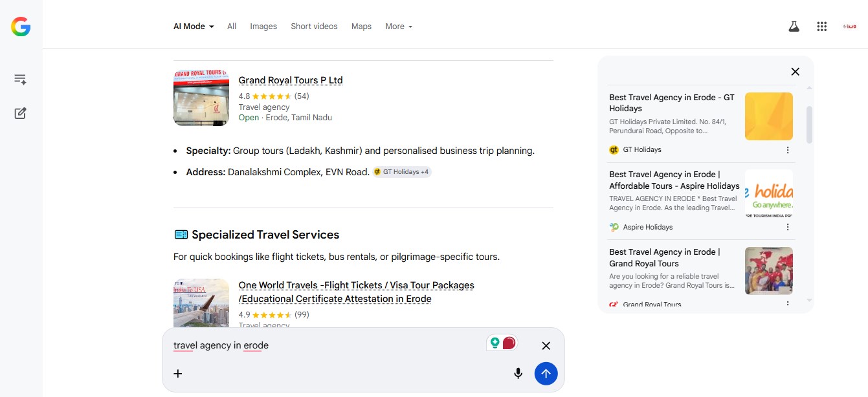This screenshot has height=397, width=868.
Task: Click the scrollbar down arrow in sources panel
Action: 809,300
